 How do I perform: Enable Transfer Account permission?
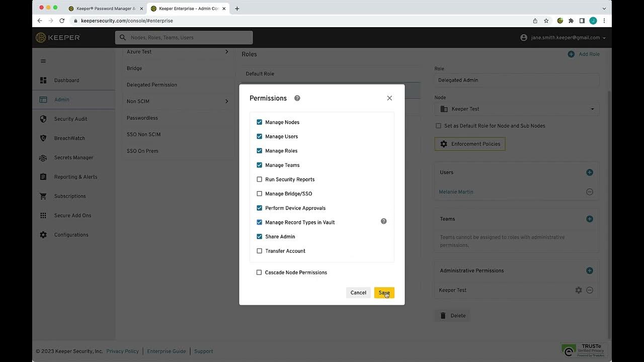(x=260, y=251)
